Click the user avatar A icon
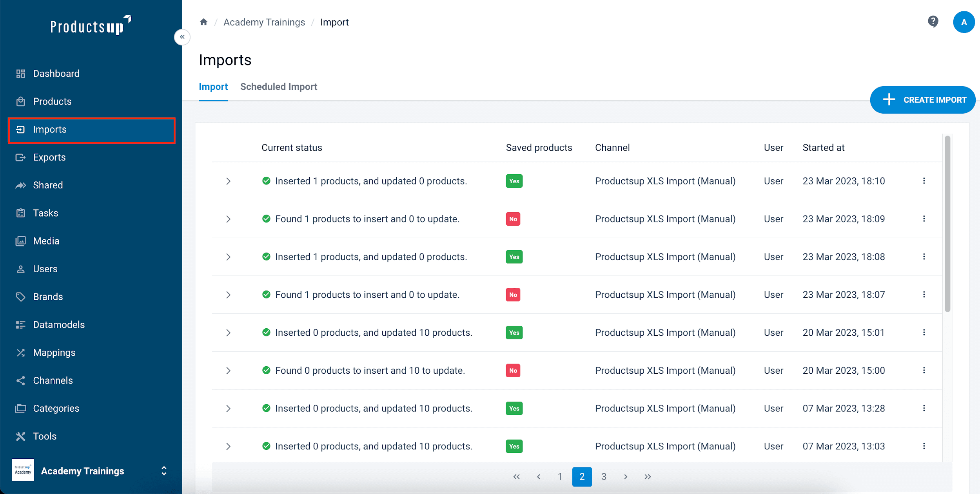This screenshot has width=980, height=494. [x=964, y=22]
